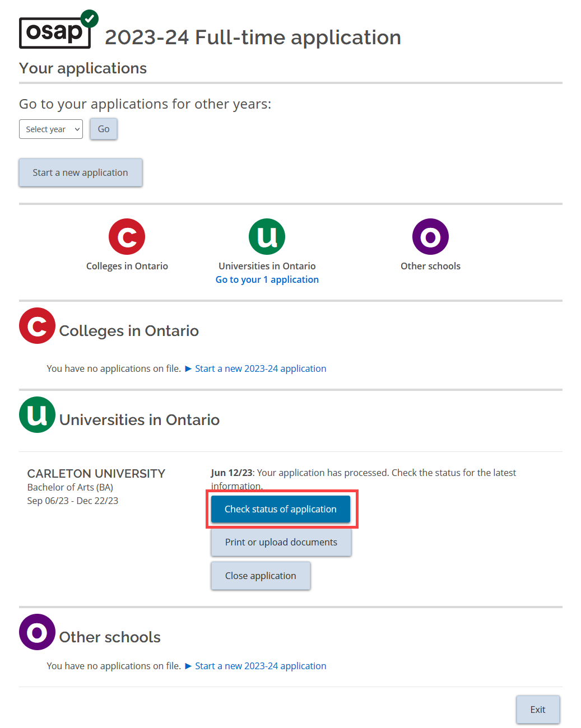Start a new application
Viewport: 581px width, 728px height.
[80, 172]
